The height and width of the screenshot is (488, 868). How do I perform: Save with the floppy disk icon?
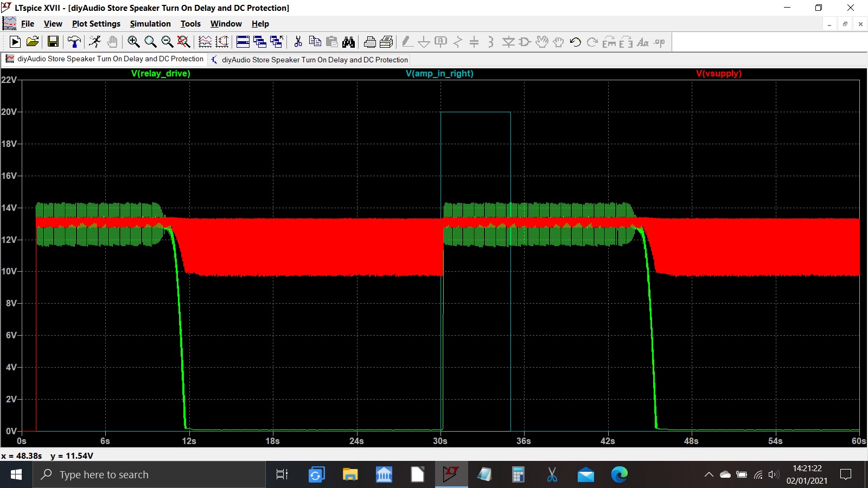tap(53, 42)
